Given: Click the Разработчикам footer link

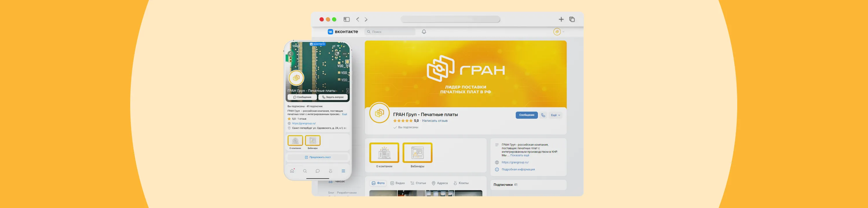Looking at the screenshot, I should pyautogui.click(x=347, y=193).
